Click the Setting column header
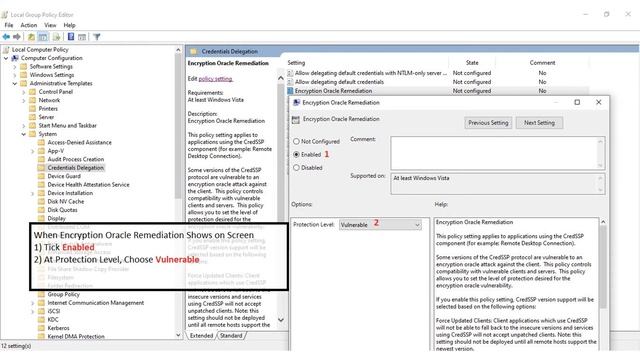Image resolution: width=640 pixels, height=360 pixels. coord(296,63)
